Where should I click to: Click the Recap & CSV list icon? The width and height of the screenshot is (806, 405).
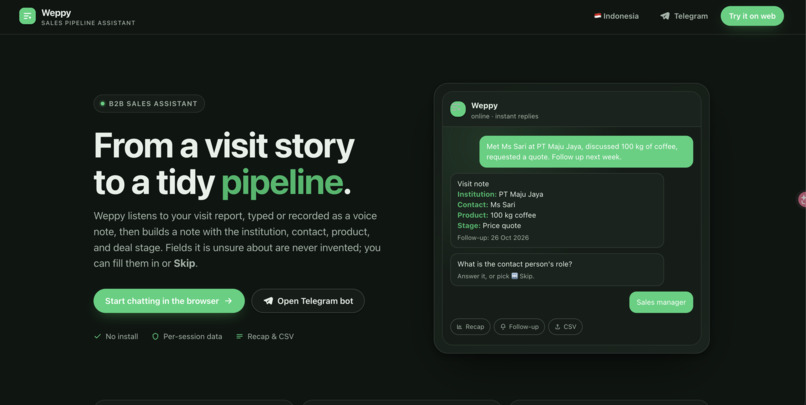tap(239, 337)
